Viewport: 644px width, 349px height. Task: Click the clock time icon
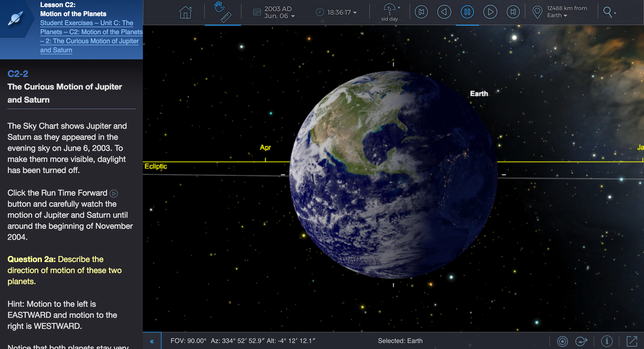(x=319, y=12)
